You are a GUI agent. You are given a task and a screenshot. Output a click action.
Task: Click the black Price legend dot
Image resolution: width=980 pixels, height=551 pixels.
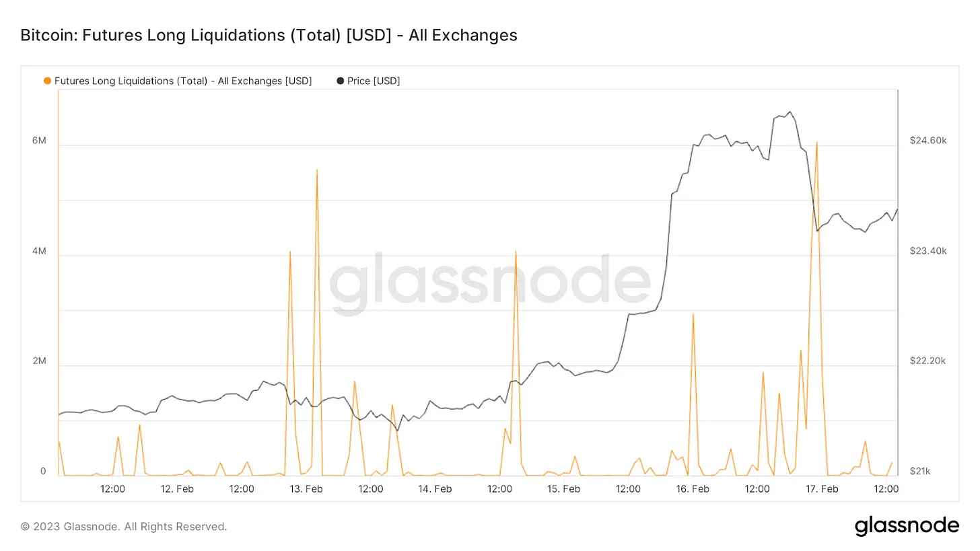tap(341, 81)
